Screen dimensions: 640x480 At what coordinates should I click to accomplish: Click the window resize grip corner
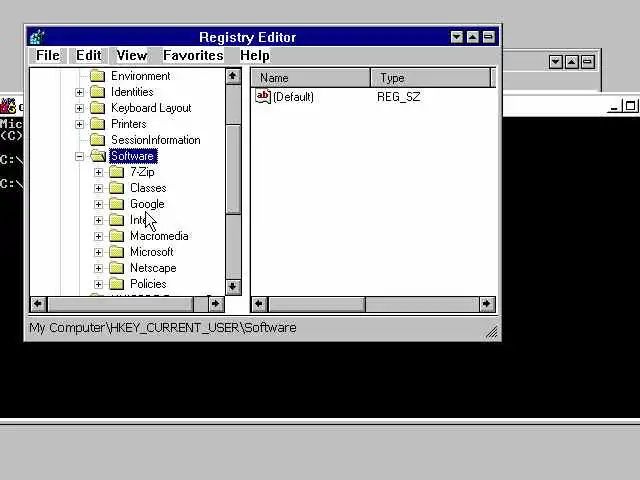[x=492, y=332]
